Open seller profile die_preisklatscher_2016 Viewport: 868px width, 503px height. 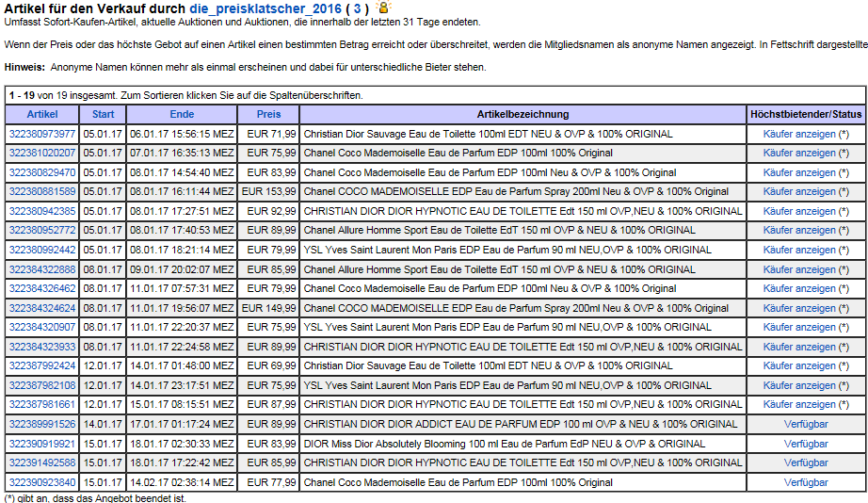coord(265,8)
